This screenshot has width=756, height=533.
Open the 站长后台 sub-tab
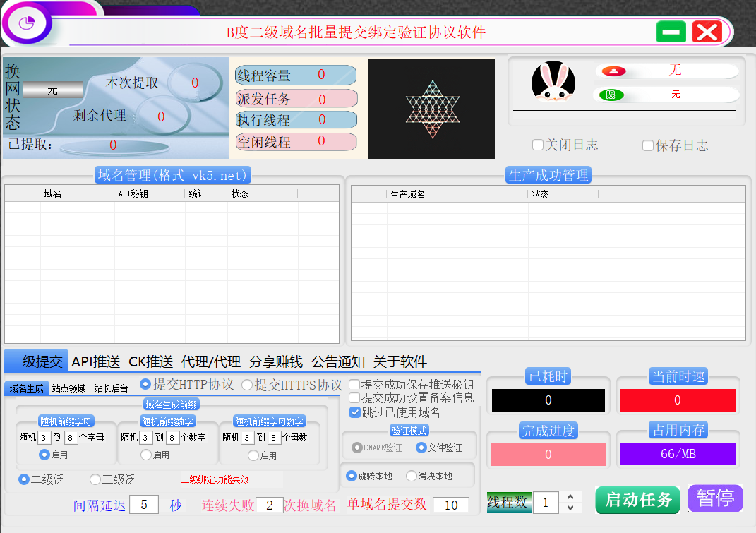111,388
